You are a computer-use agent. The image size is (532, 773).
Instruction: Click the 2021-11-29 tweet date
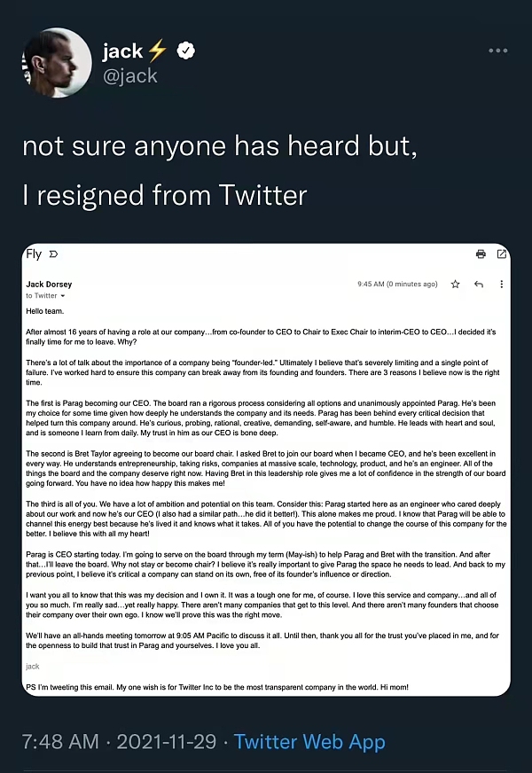pyautogui.click(x=167, y=741)
